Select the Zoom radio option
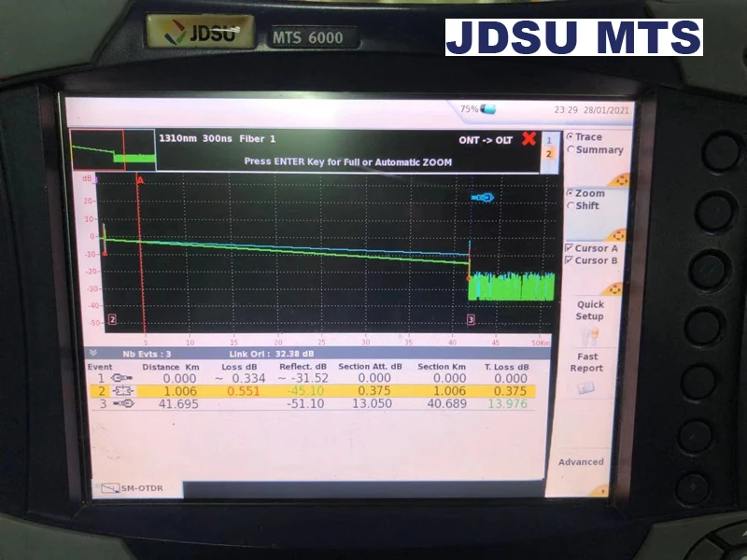 point(585,193)
